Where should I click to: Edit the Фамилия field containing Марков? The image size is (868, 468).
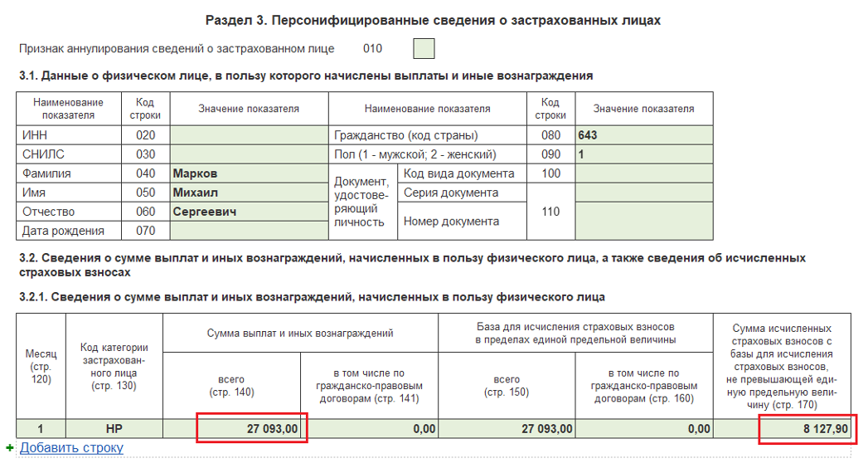[249, 173]
